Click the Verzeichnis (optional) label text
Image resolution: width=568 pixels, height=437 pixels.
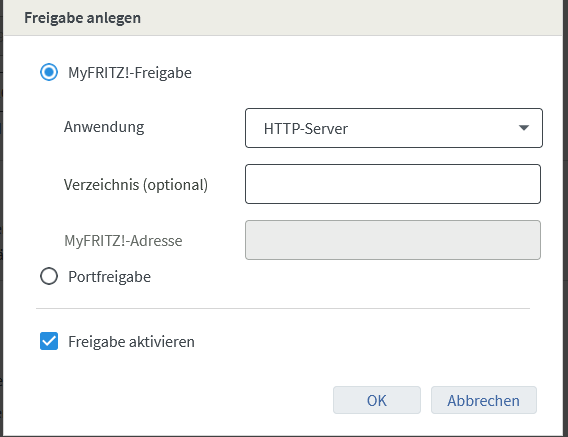point(136,184)
